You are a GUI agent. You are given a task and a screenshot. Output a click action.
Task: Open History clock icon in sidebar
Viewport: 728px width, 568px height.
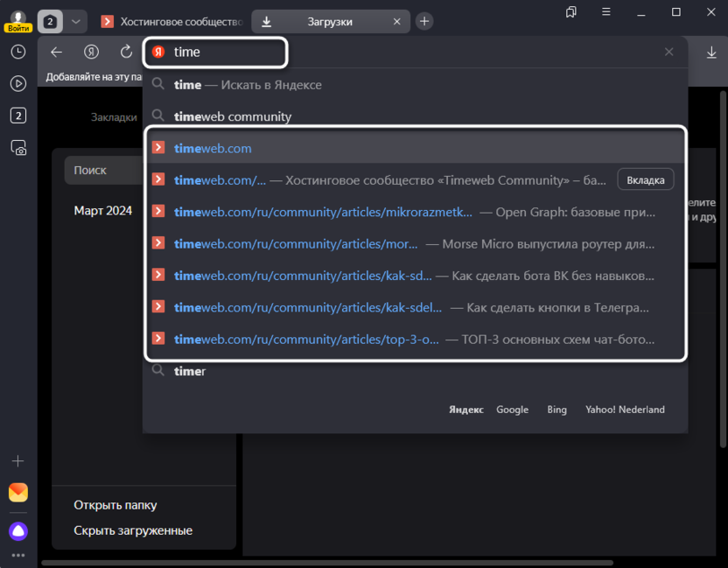point(18,52)
